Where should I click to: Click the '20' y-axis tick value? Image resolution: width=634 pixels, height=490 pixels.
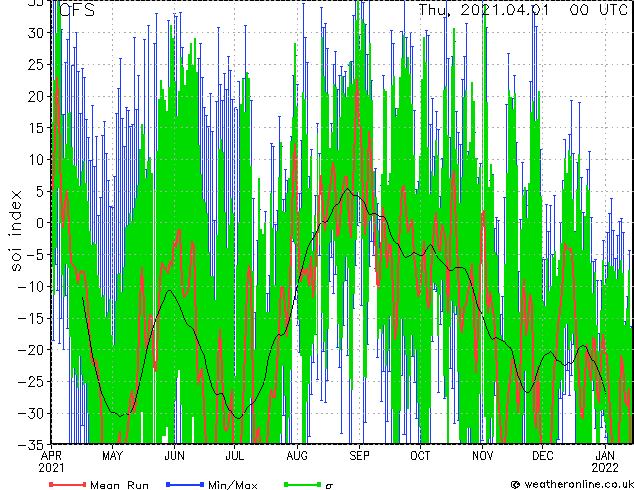coord(35,96)
